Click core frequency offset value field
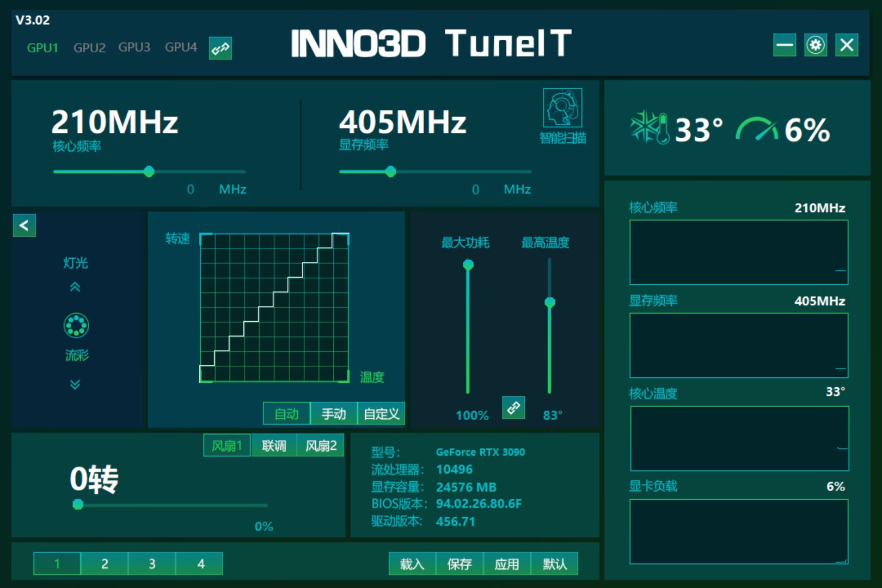 coord(191,189)
